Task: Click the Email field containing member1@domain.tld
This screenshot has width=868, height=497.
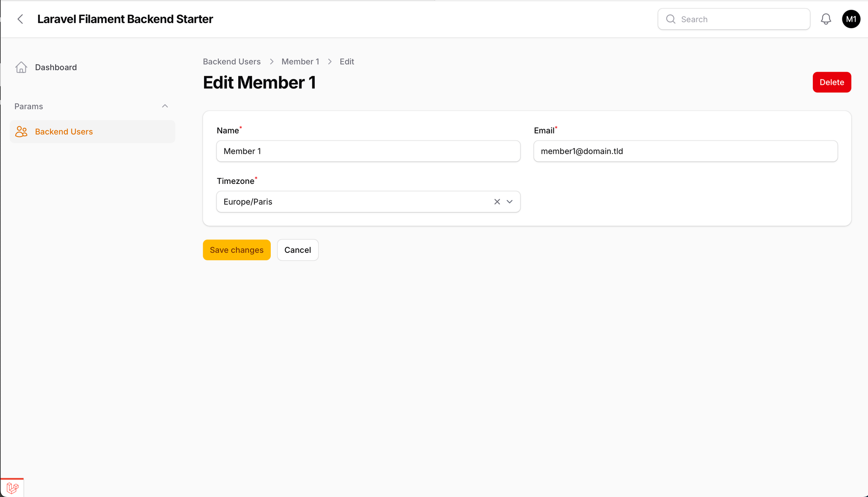Action: pos(685,151)
